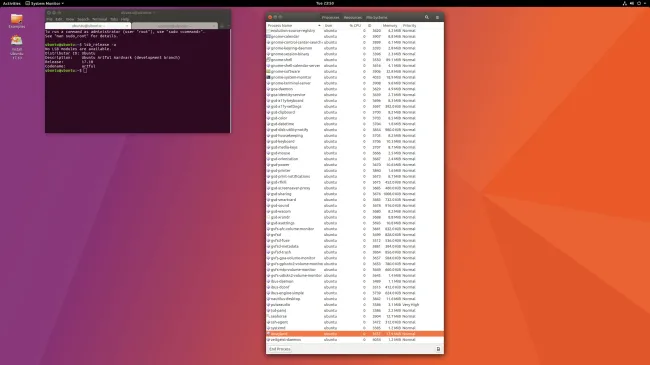This screenshot has width=650, height=365.
Task: Open Activities overview
Action: pyautogui.click(x=12, y=3)
